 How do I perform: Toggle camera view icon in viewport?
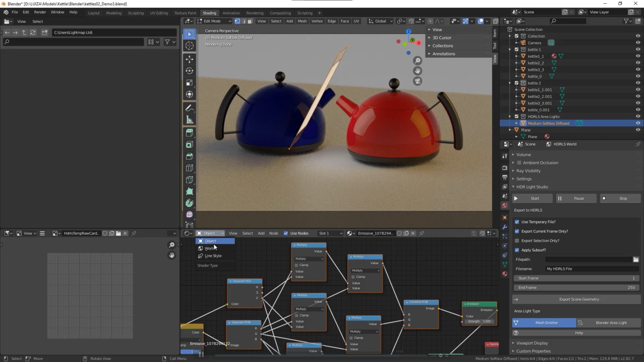[x=418, y=81]
